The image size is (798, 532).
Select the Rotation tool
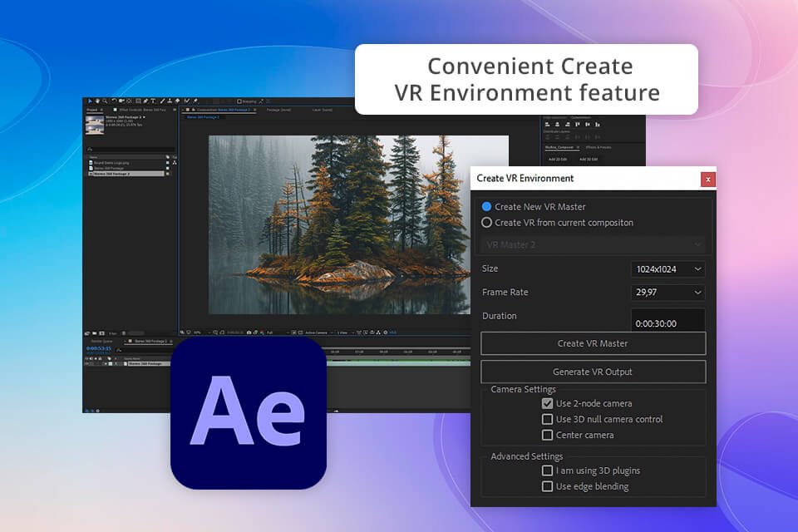pos(114,101)
